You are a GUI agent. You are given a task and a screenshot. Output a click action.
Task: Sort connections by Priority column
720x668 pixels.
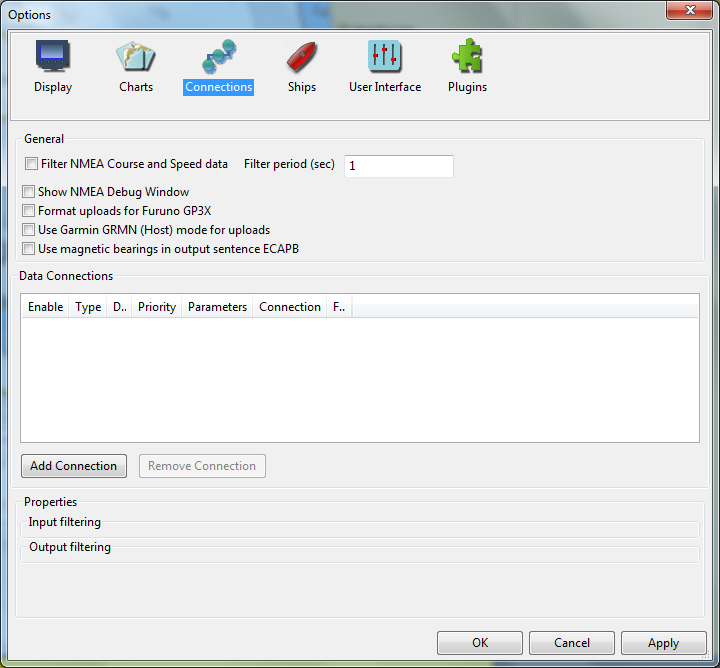[157, 307]
